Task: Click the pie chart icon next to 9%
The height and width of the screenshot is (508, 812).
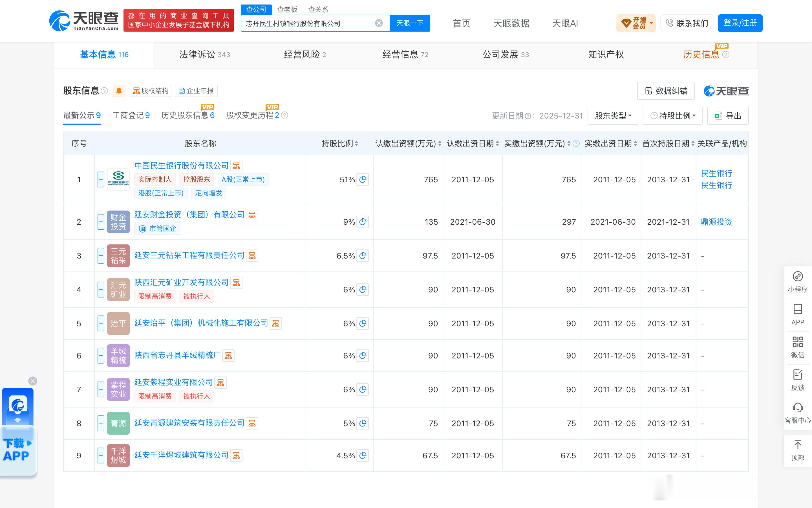Action: coord(363,222)
